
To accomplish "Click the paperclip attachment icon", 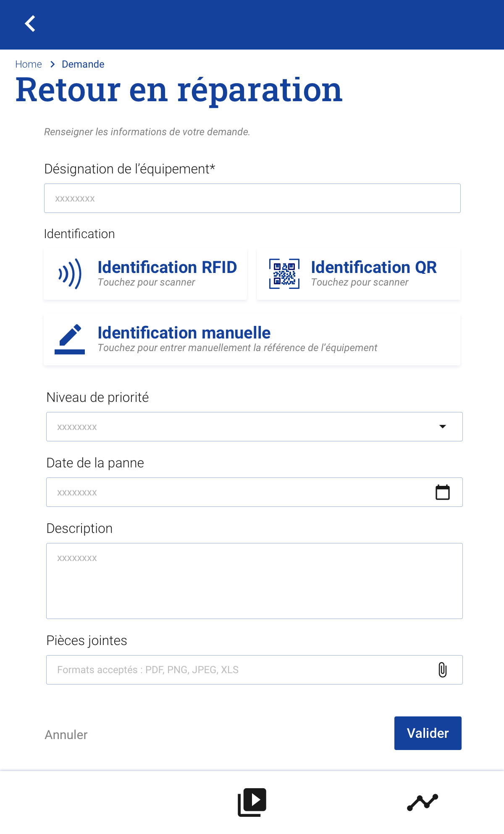I will 442,670.
